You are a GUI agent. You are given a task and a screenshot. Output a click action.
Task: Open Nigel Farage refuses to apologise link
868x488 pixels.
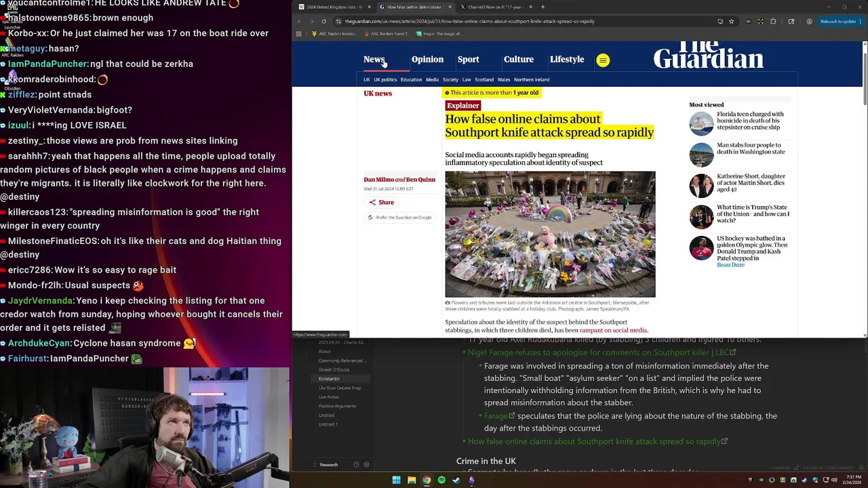(598, 352)
